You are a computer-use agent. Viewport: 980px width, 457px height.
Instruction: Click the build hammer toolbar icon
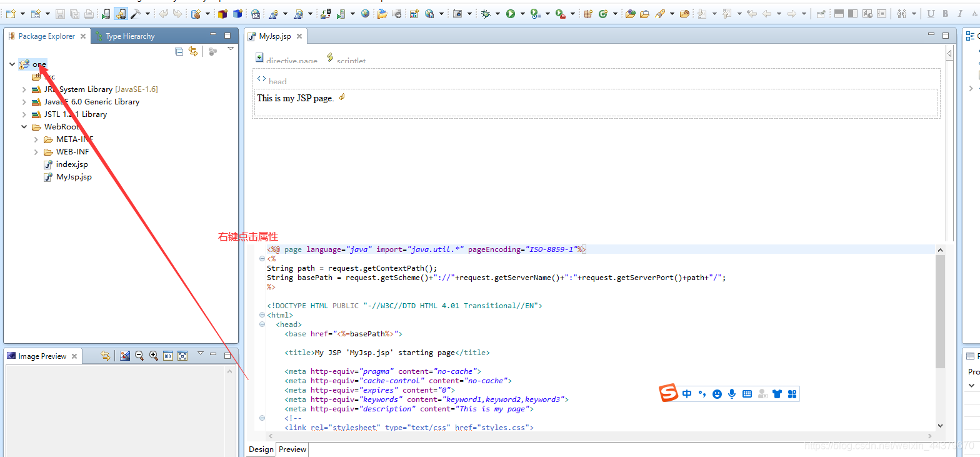(x=136, y=14)
